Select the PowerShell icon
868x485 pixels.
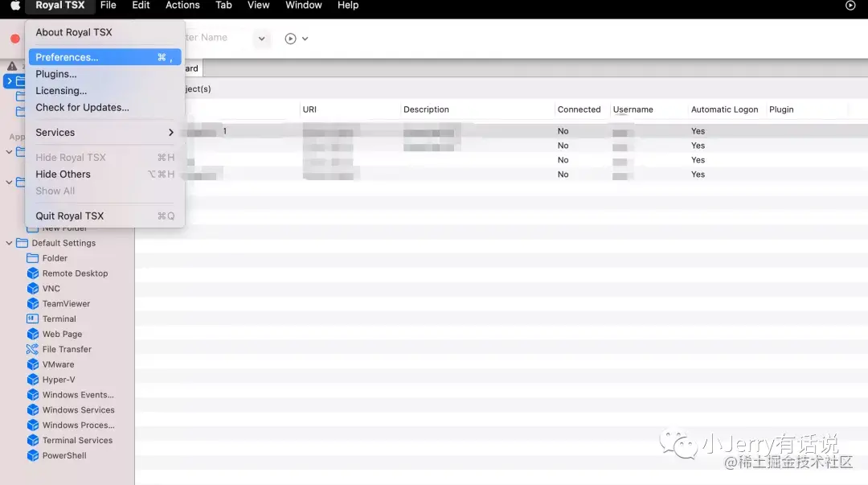(x=33, y=455)
